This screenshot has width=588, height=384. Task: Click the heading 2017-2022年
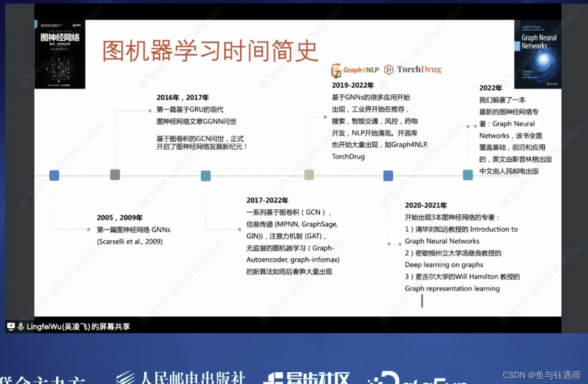[267, 200]
